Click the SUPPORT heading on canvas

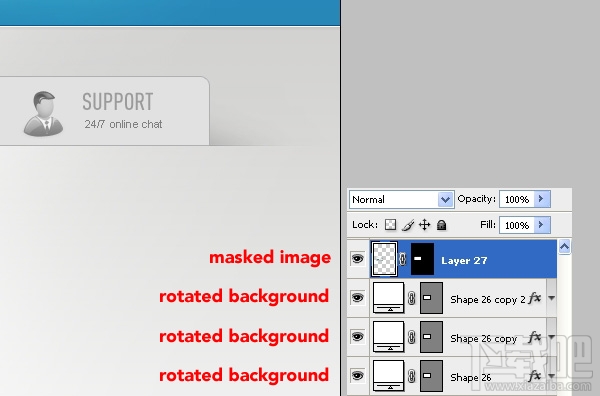pos(118,102)
